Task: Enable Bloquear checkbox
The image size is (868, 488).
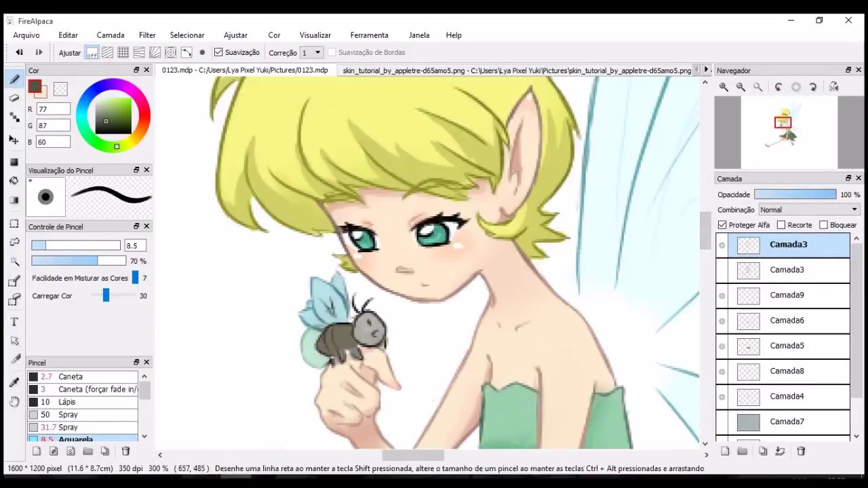Action: (x=824, y=225)
